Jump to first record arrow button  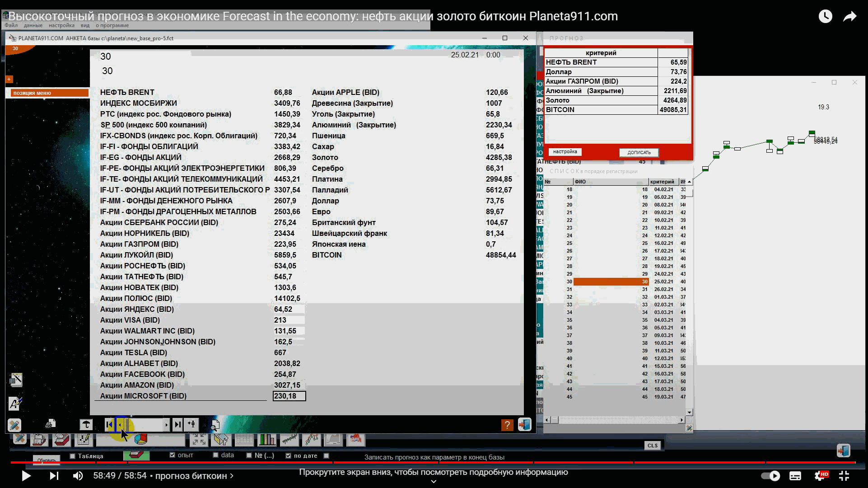click(x=109, y=424)
